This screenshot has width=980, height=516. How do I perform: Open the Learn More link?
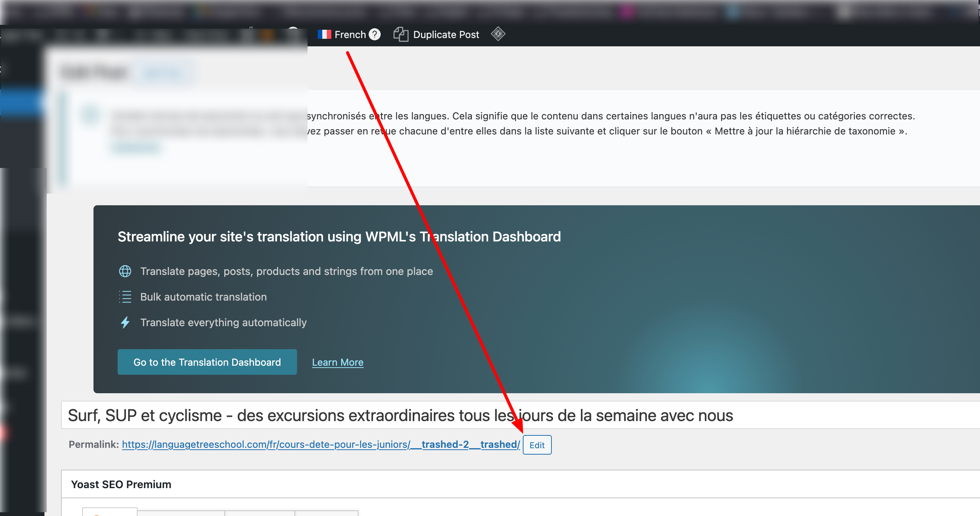(337, 362)
